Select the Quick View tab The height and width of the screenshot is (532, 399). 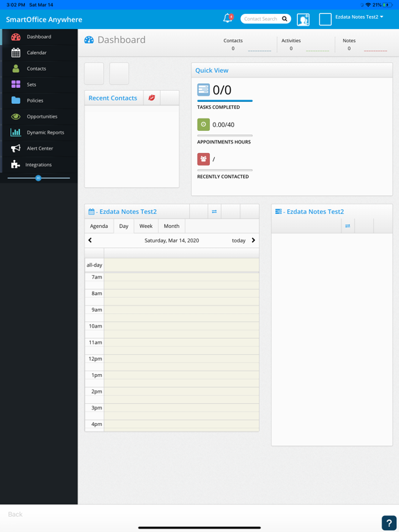[x=212, y=70]
